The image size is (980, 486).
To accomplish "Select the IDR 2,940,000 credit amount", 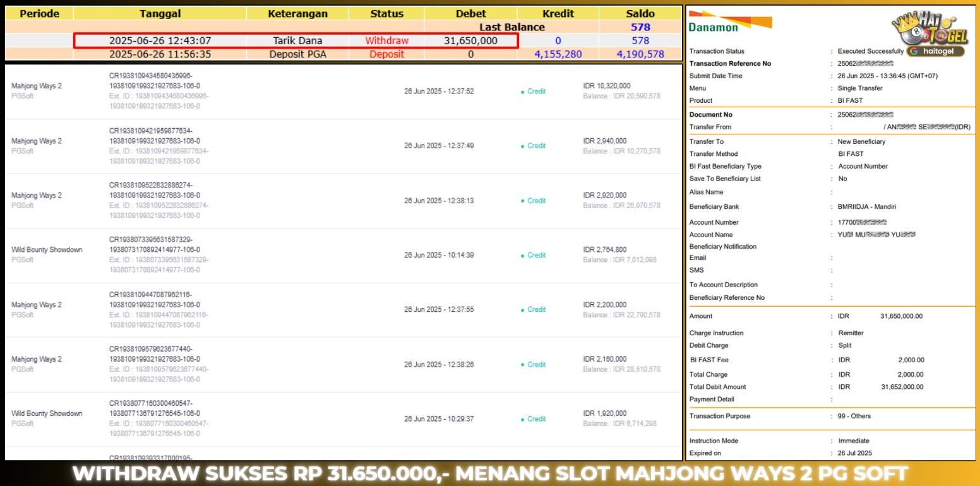I will [x=605, y=141].
